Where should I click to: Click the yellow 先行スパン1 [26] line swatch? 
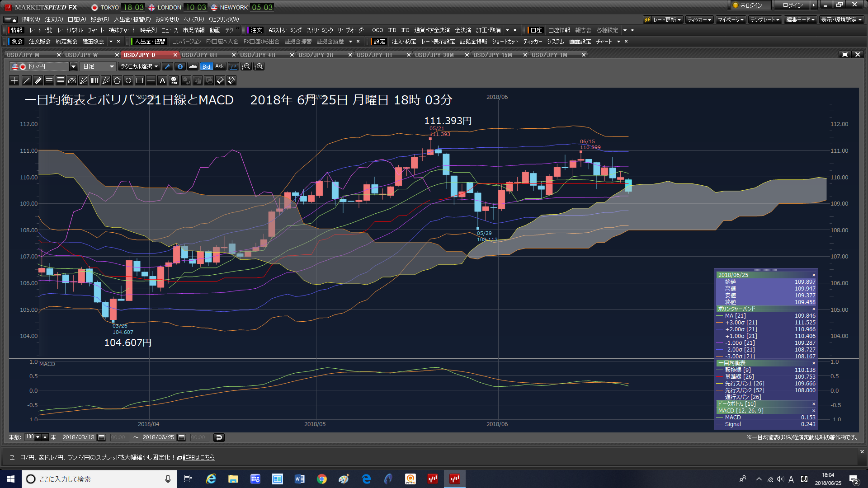point(719,384)
